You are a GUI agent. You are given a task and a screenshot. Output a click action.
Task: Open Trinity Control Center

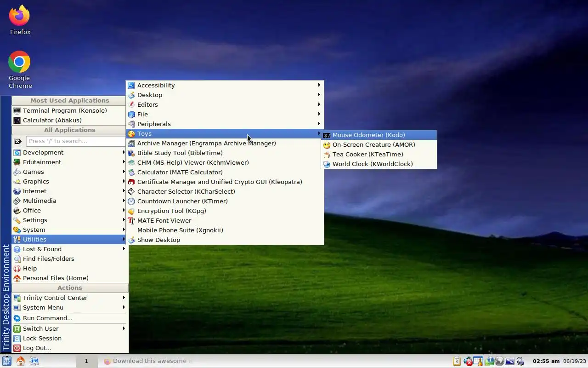(69, 298)
